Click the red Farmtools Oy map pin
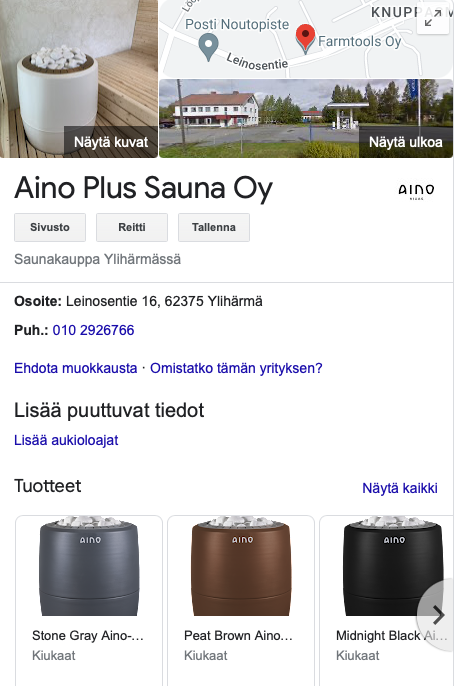The image size is (454, 686). (x=305, y=38)
